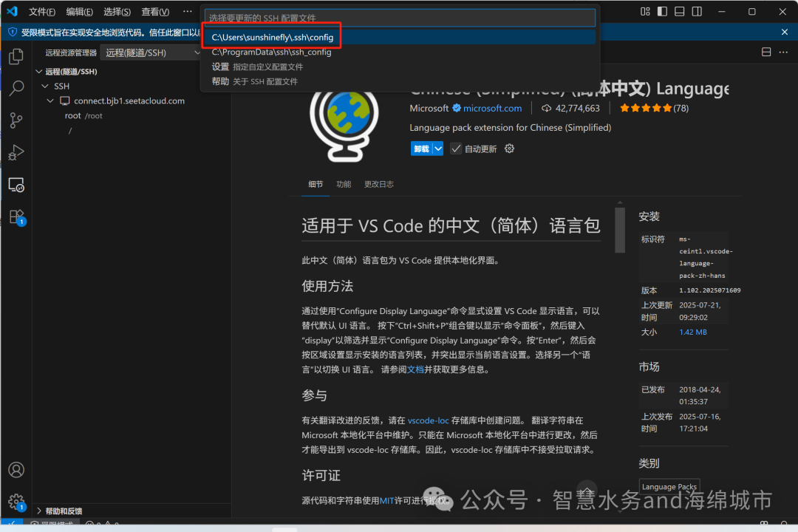The height and width of the screenshot is (532, 798).
Task: Open the Accounts icon in the activity bar
Action: click(x=16, y=469)
